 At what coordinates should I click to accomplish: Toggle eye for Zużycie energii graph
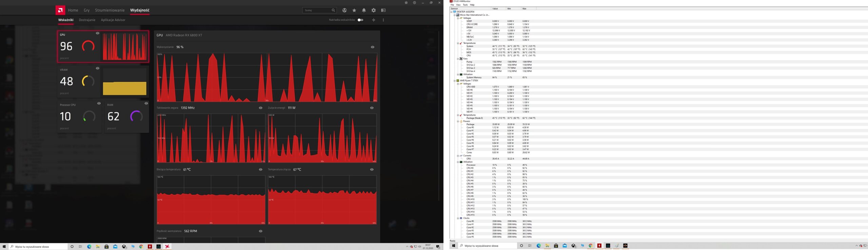coord(372,108)
